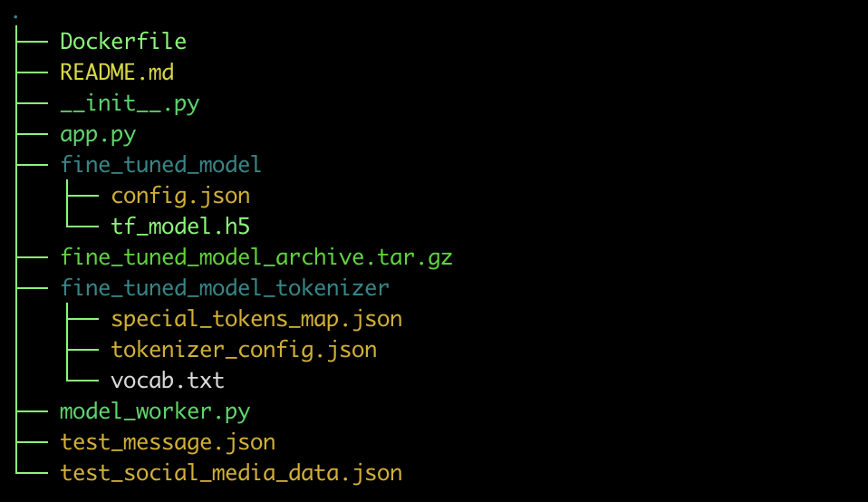The image size is (868, 502).
Task: Click the root dot at tree top
Action: point(15,17)
